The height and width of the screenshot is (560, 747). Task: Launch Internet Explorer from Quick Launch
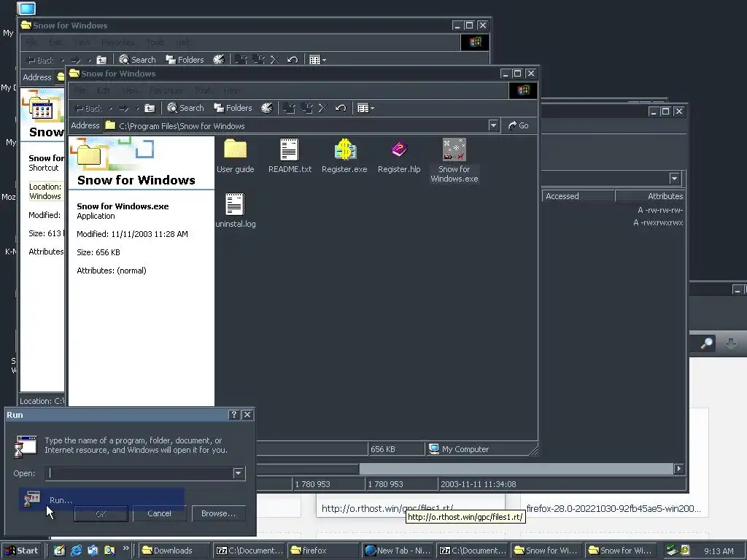click(x=76, y=551)
